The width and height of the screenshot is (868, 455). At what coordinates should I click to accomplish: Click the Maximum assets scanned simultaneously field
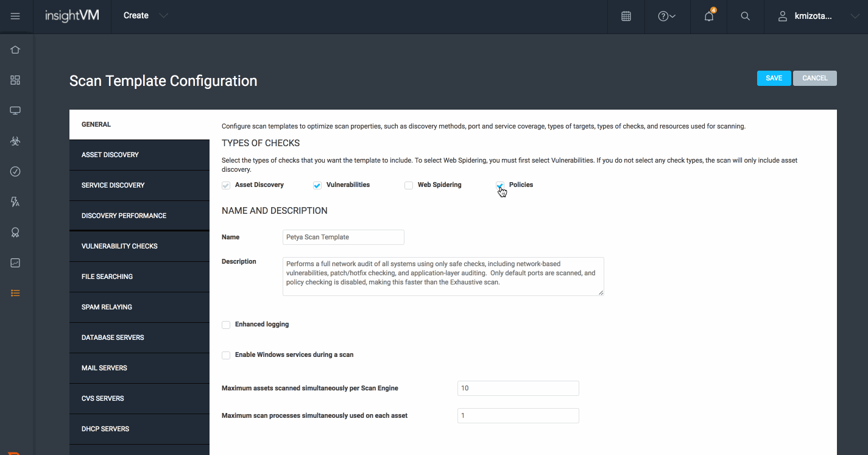tap(518, 388)
